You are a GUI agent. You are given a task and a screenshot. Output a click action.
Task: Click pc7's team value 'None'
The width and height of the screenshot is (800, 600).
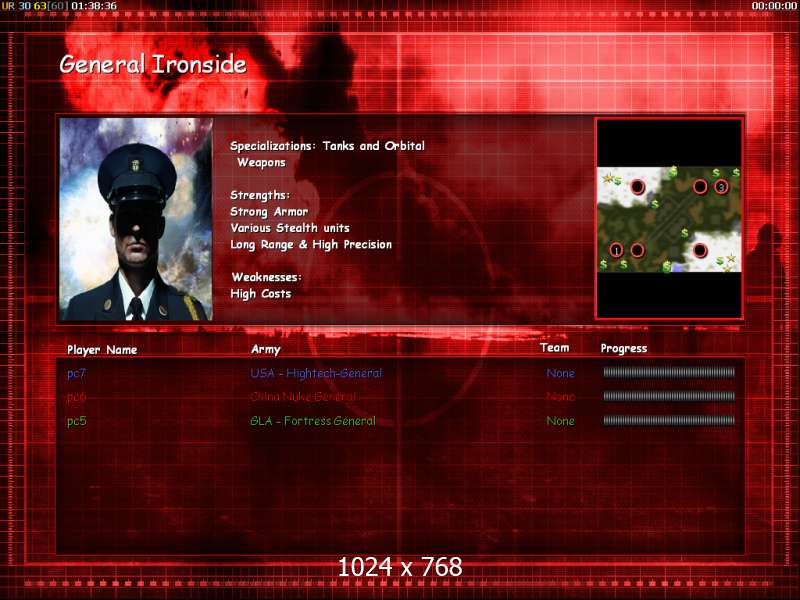click(560, 373)
